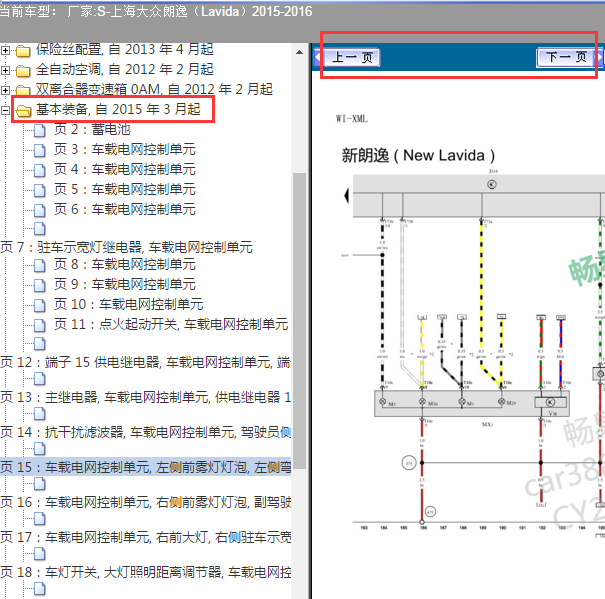Collapse the 基本装备 自 2015 年 3 月起 folder

coord(5,110)
